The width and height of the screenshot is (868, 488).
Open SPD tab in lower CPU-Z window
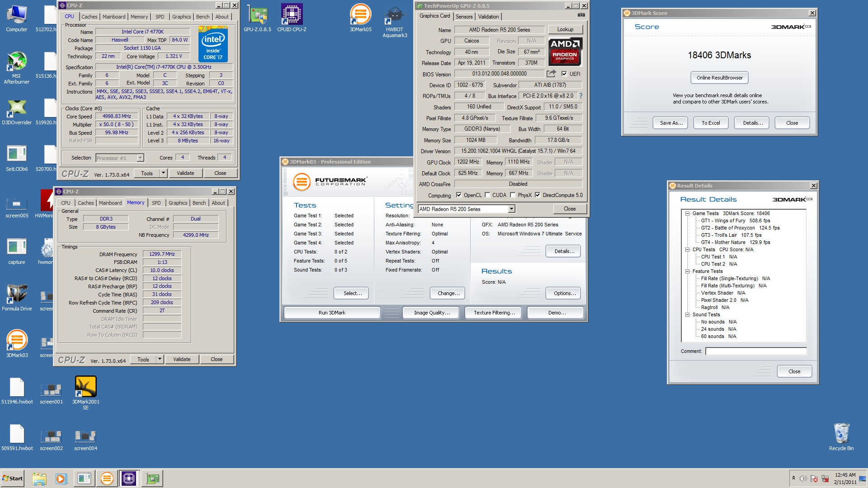[156, 203]
